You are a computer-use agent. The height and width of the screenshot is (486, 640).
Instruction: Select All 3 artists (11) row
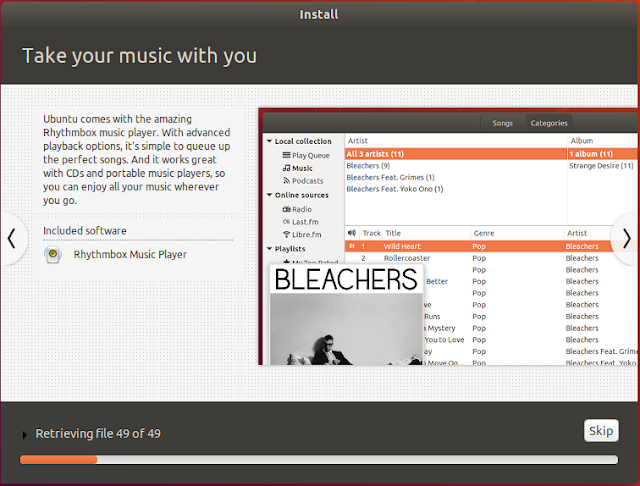(x=456, y=154)
